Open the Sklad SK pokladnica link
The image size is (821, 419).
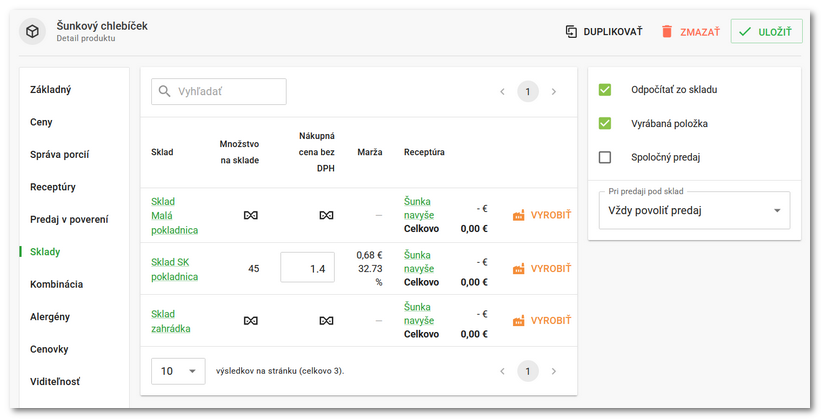coord(174,269)
